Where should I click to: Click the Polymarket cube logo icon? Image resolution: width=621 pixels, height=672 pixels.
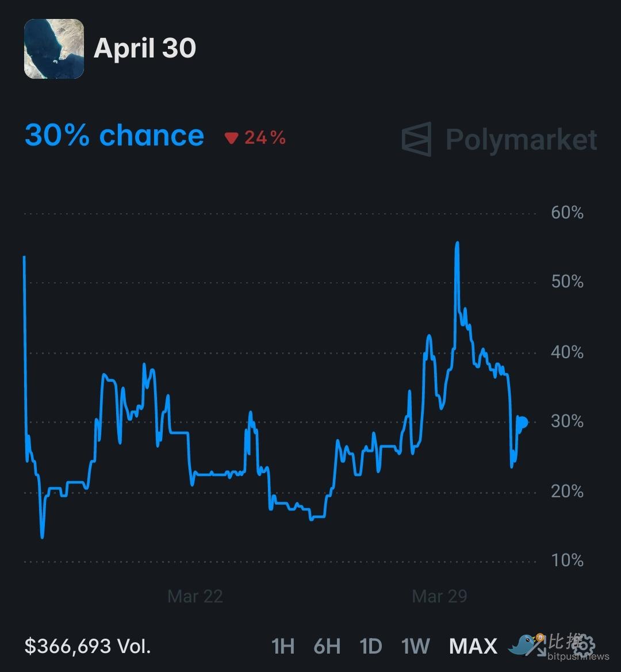[x=416, y=139]
